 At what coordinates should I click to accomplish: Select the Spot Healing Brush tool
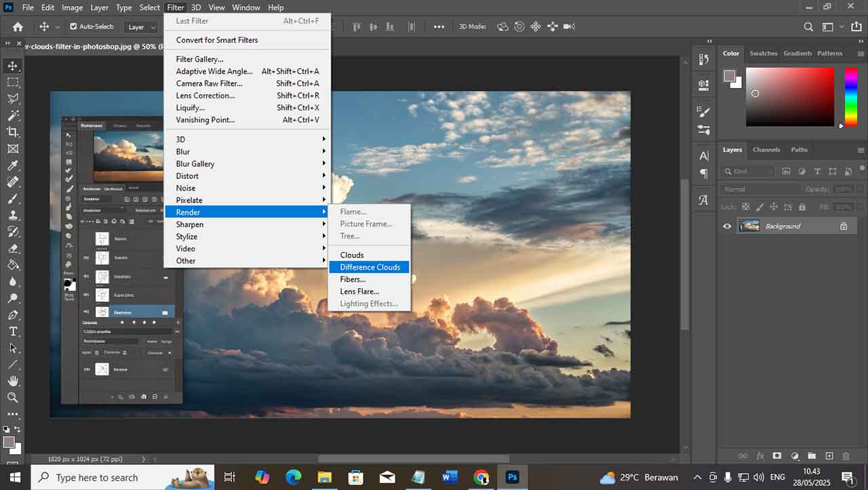(x=13, y=182)
